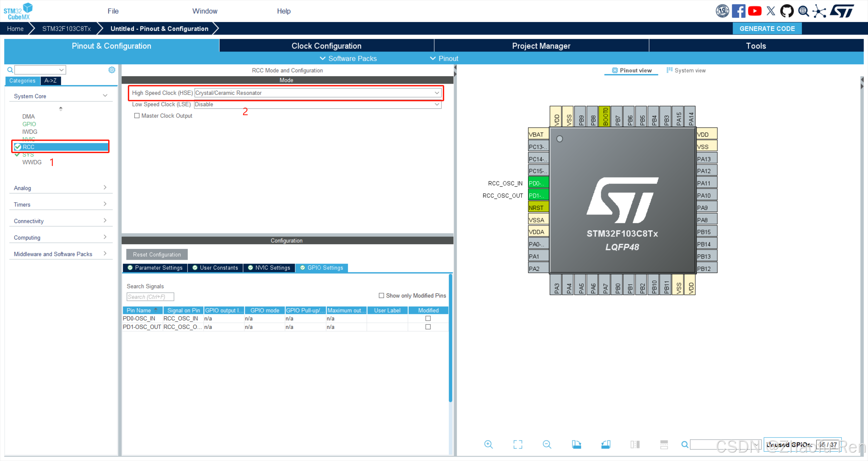This screenshot has height=461, width=868.
Task: Open the NVIC Settings tab
Action: click(x=269, y=268)
